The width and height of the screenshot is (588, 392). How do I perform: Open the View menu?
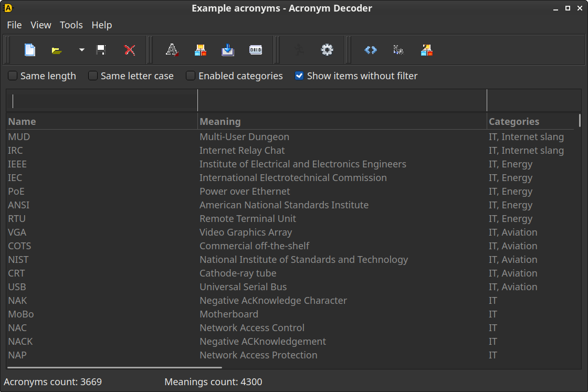click(41, 25)
